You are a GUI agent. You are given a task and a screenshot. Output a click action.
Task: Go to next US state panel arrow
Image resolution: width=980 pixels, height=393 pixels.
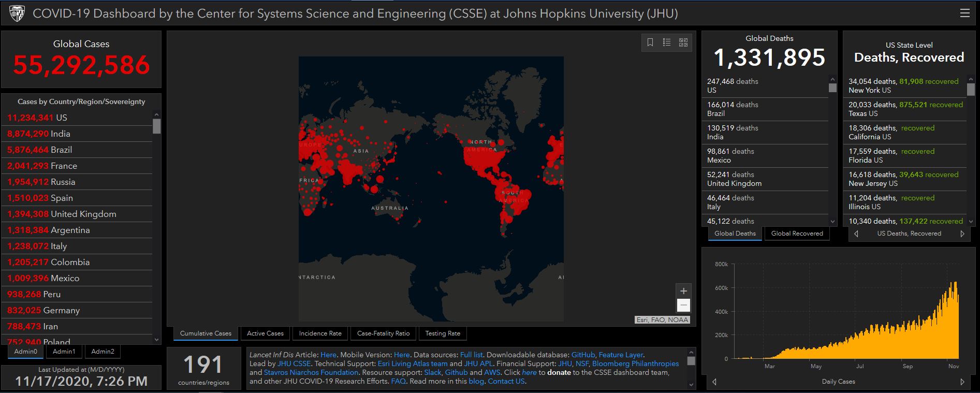[962, 234]
